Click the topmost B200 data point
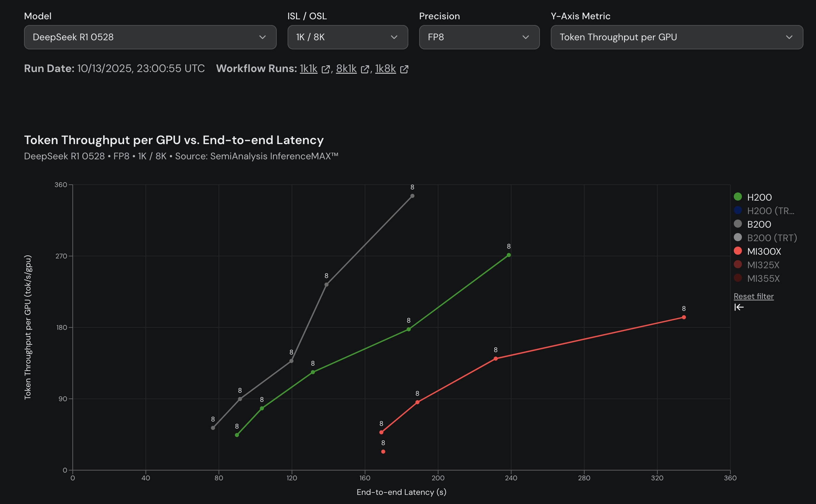The width and height of the screenshot is (816, 504). click(x=412, y=196)
